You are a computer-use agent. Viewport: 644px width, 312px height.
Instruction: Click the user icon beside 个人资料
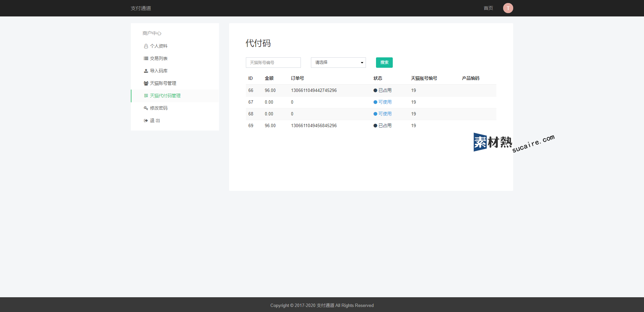coord(146,46)
